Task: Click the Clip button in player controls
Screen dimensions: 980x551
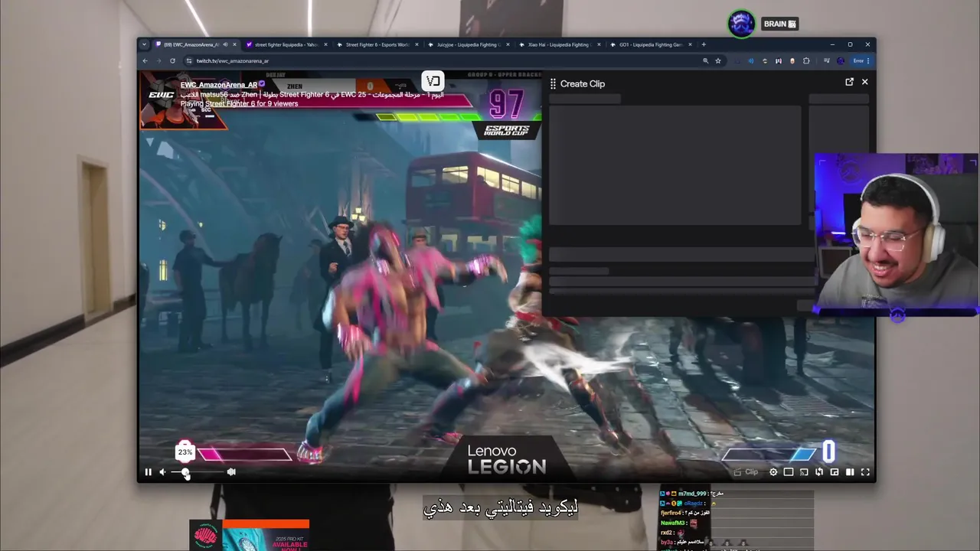Action: [746, 472]
